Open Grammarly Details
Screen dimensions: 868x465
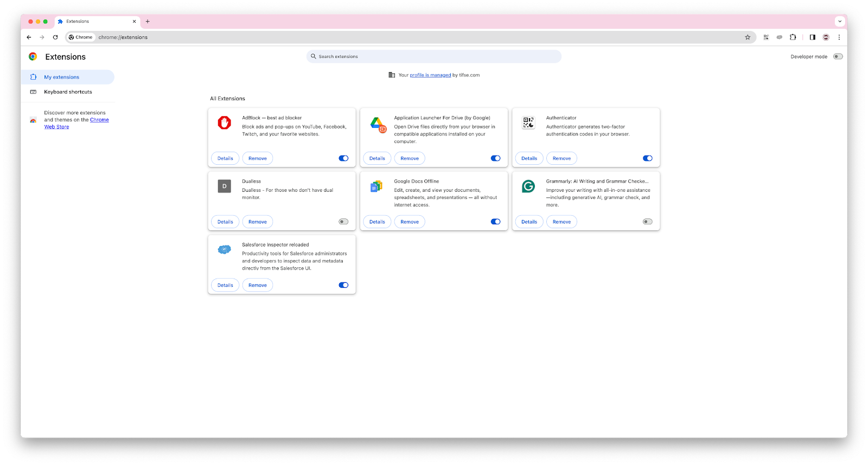pyautogui.click(x=529, y=222)
